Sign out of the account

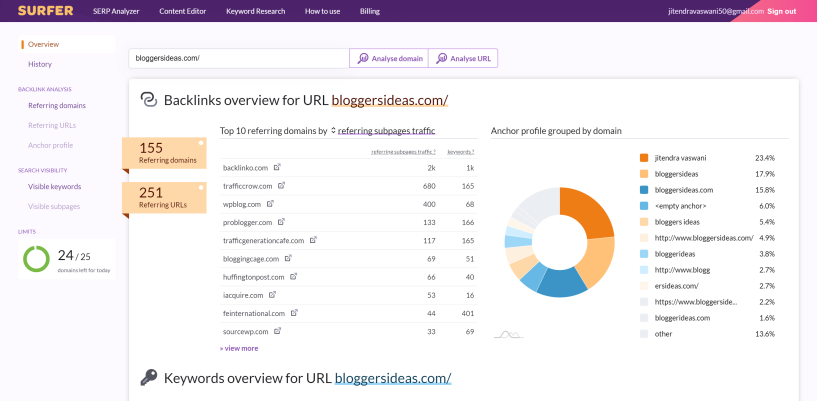(781, 11)
